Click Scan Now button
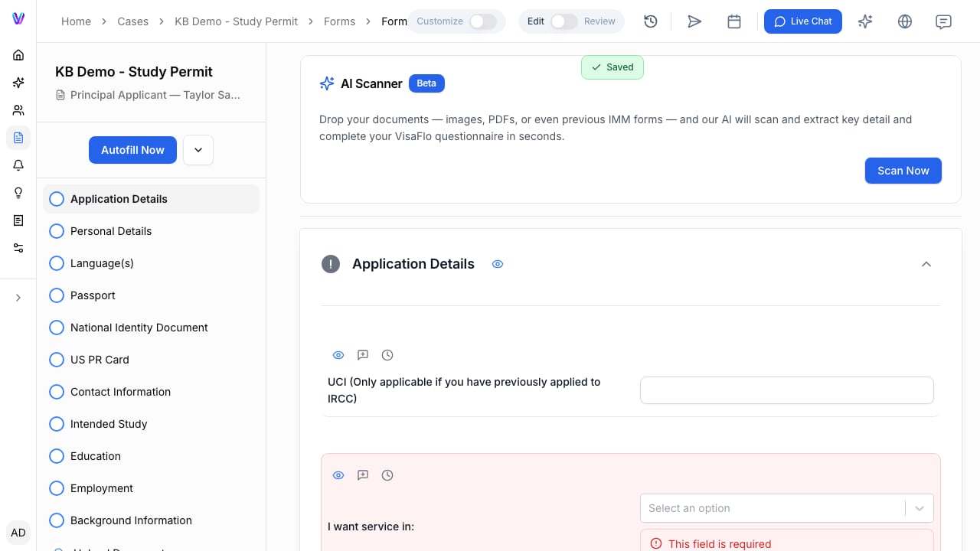Viewport: 980px width, 551px height. [903, 171]
